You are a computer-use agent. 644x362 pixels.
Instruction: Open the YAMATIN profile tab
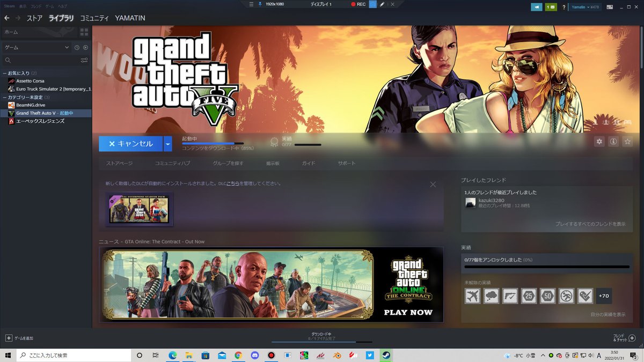(x=130, y=18)
